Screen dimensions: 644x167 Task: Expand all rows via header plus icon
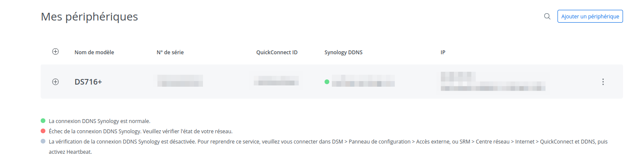pos(55,52)
